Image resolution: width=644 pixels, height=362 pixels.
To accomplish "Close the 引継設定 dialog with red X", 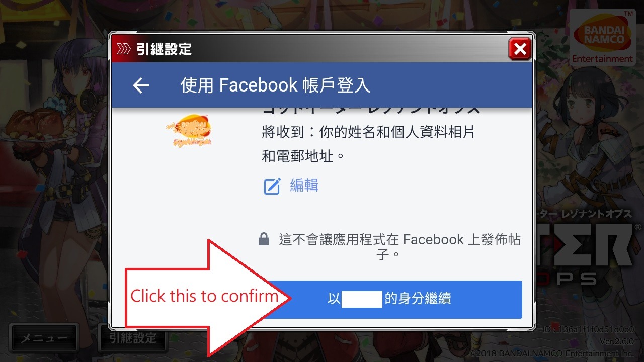I will (520, 49).
